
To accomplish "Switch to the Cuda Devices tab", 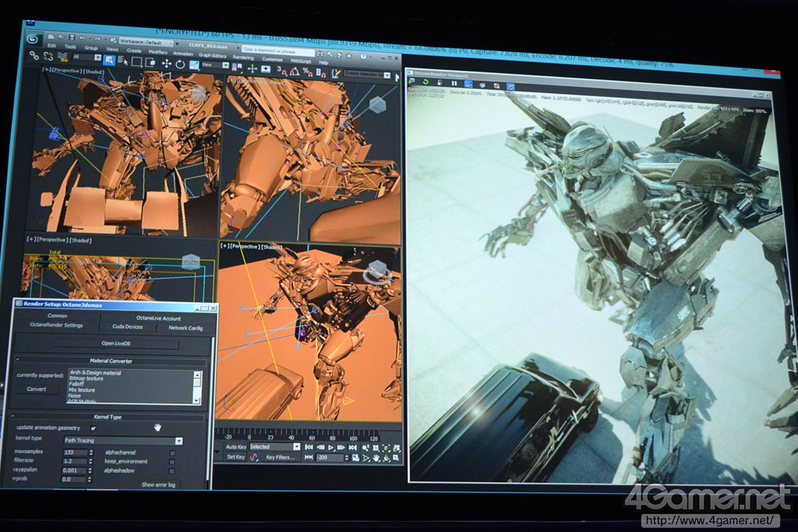I will [127, 327].
